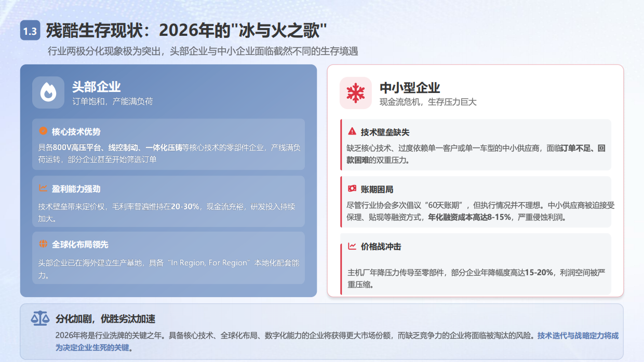Screen dimensions: 644x362
Task: Click the paragraph mentioning 订单不足、回款困难
Action: [476, 154]
